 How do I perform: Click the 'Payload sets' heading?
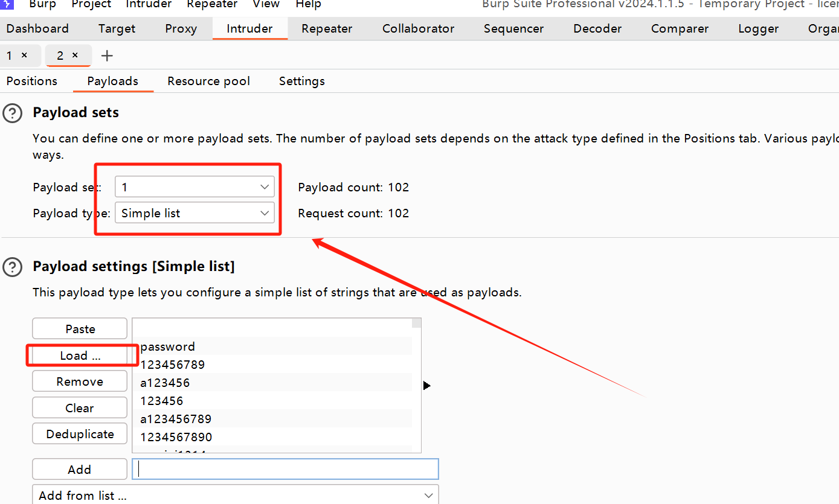click(x=76, y=112)
